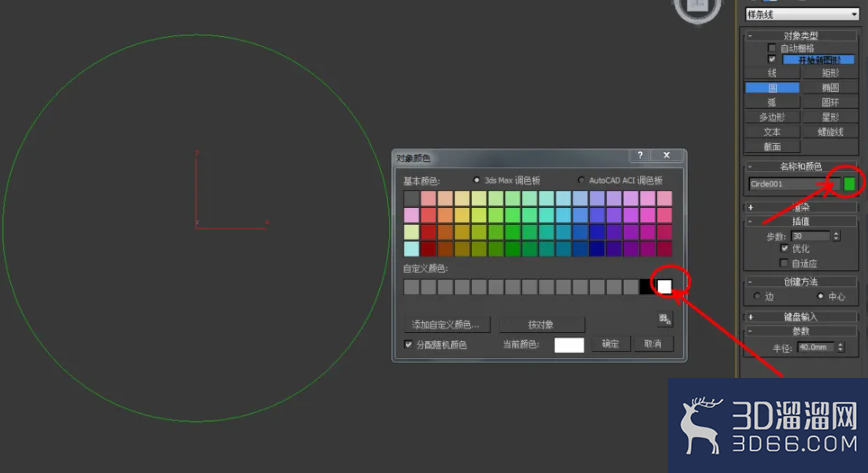Select the 多边形 spline type button
Image resolution: width=868 pixels, height=473 pixels.
coord(772,117)
